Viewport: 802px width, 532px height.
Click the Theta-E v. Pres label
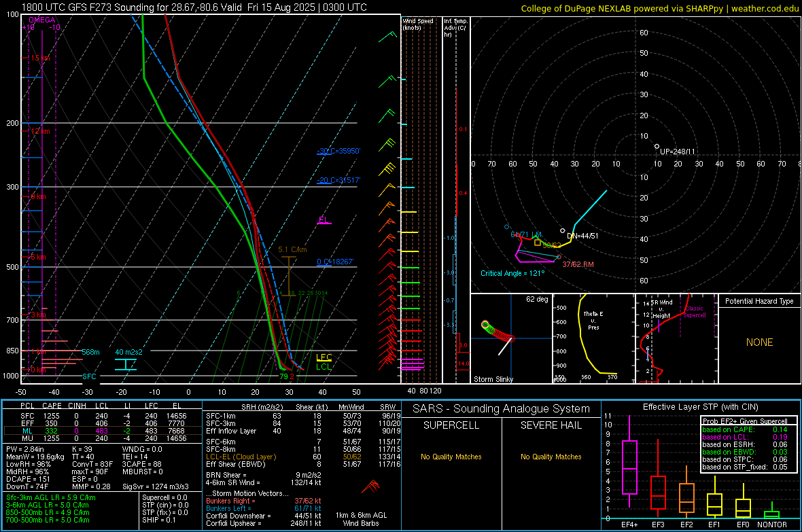pos(593,320)
